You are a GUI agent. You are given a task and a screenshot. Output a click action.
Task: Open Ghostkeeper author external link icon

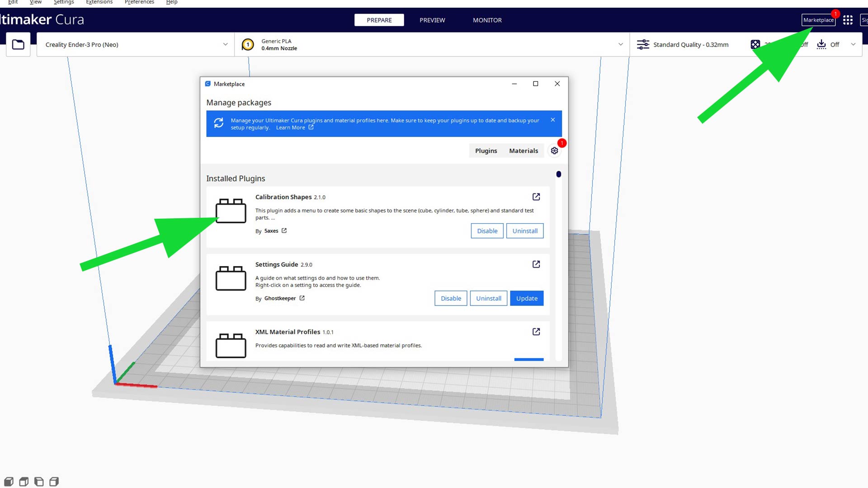pyautogui.click(x=302, y=298)
